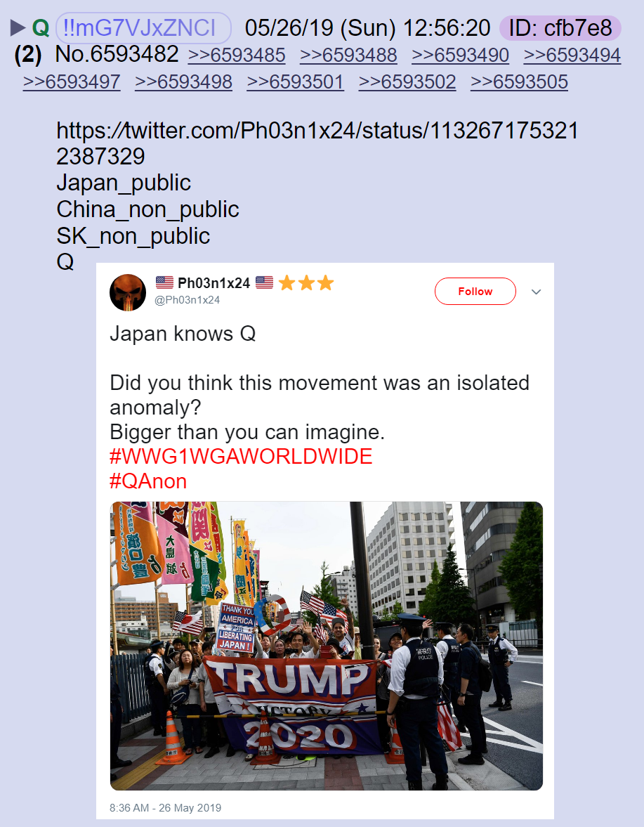Click post number No.6593482
The width and height of the screenshot is (644, 827).
pos(117,54)
